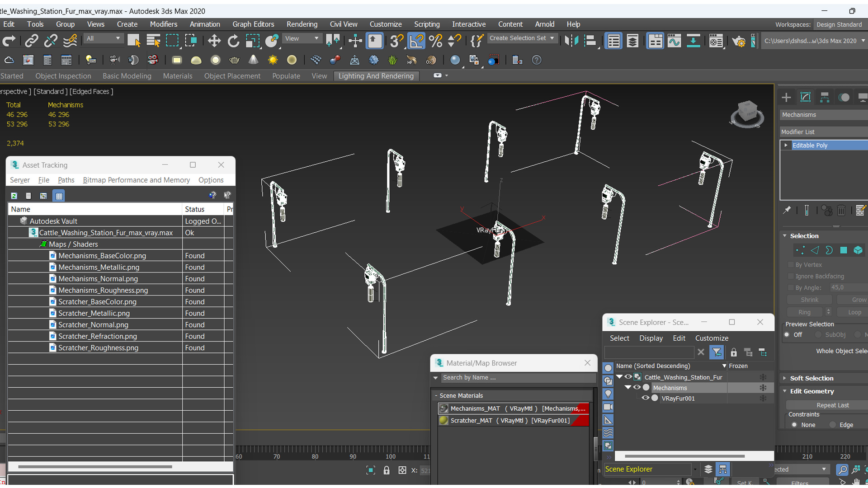The width and height of the screenshot is (868, 488).
Task: Open the View coordinate system dropdown
Action: click(x=302, y=38)
